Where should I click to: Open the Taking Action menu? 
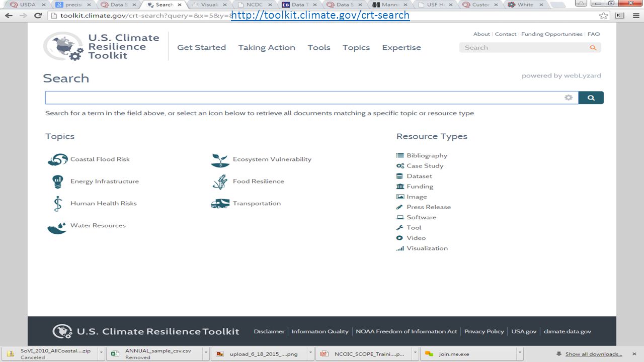coord(267,48)
